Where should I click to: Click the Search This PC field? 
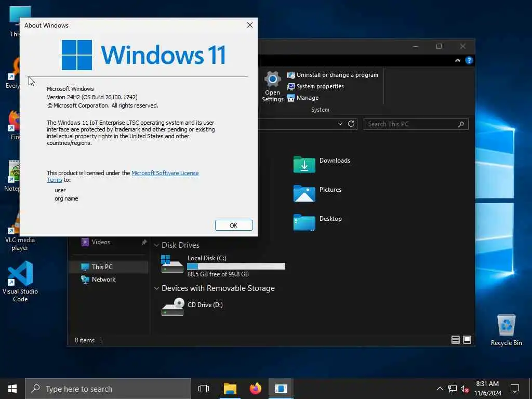coord(416,124)
